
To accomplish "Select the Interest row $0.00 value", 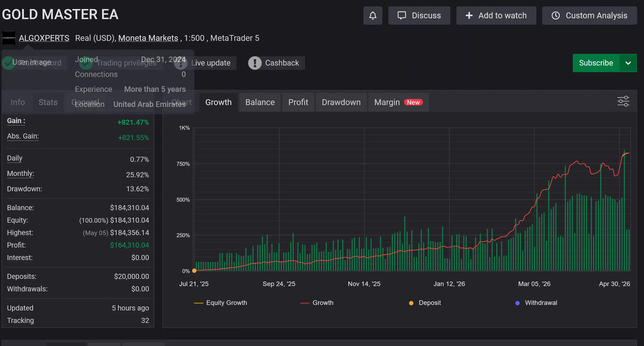I will tap(140, 257).
